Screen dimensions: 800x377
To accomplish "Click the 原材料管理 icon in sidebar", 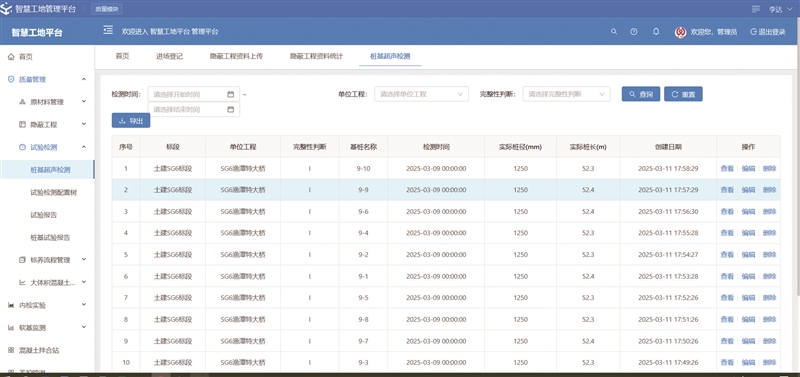I will coord(22,102).
